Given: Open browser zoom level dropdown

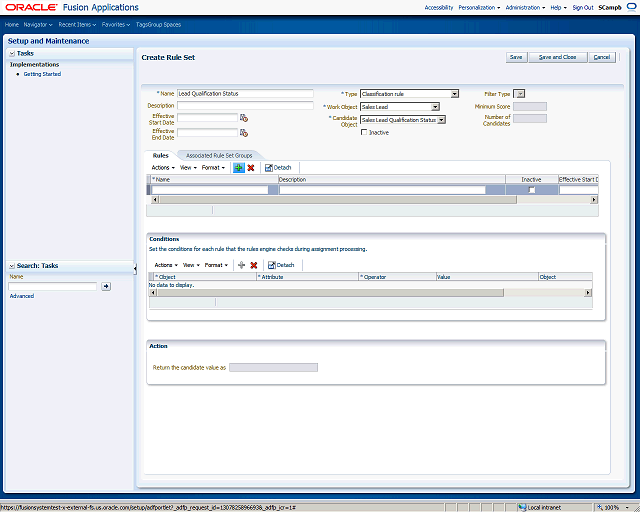Looking at the screenshot, I should 627,507.
